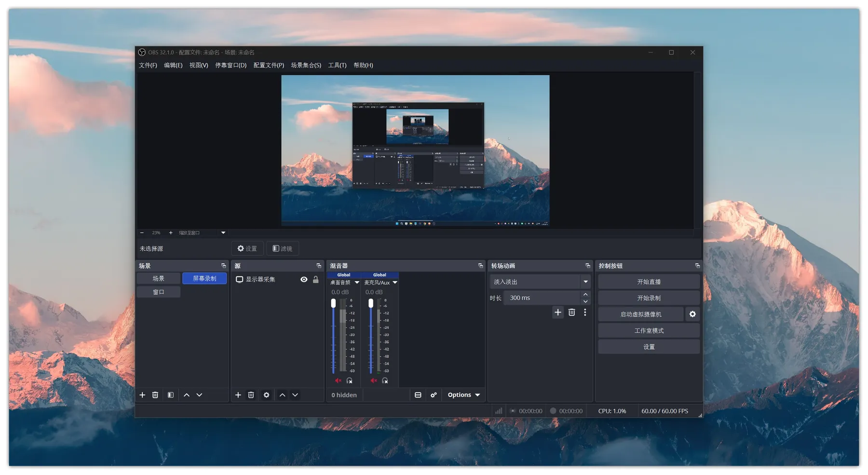Toggle the lock on 显示器采集 source
868x475 pixels.
click(x=316, y=279)
